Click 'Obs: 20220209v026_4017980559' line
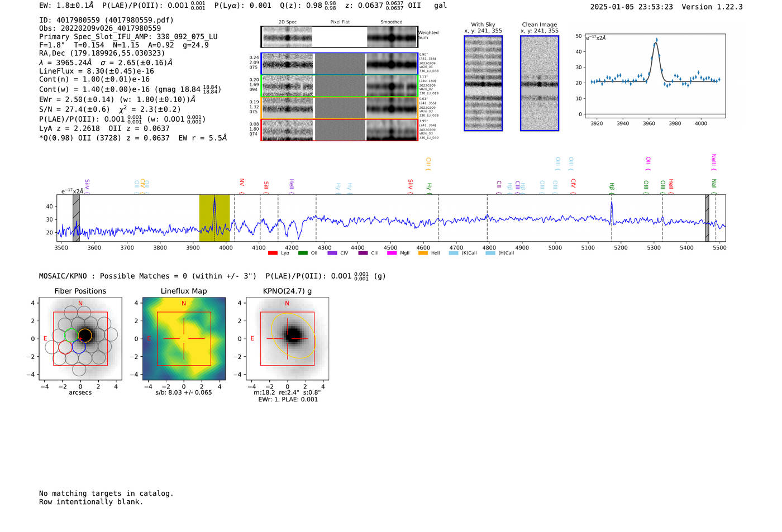 (100, 28)
